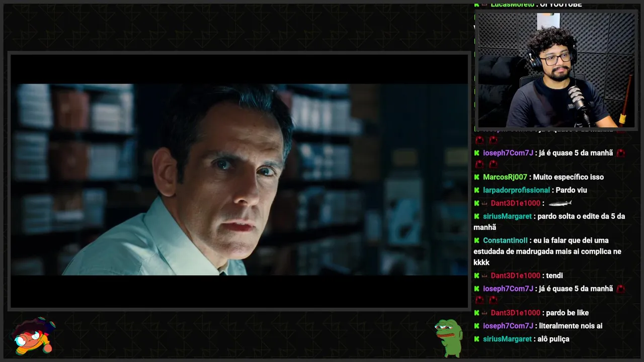Click the Pepe frog mascot
644x362 pixels.
tap(449, 338)
